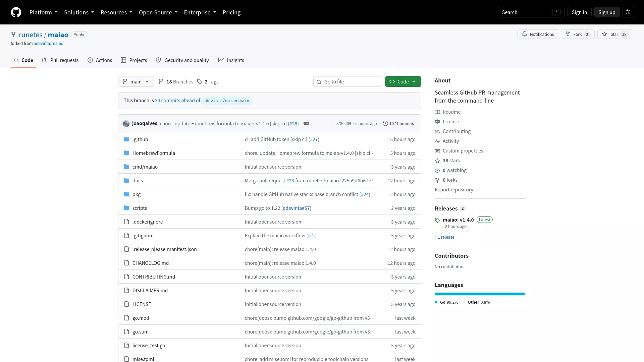The image size is (644, 362).
Task: Focus the header Search field
Action: (x=531, y=12)
